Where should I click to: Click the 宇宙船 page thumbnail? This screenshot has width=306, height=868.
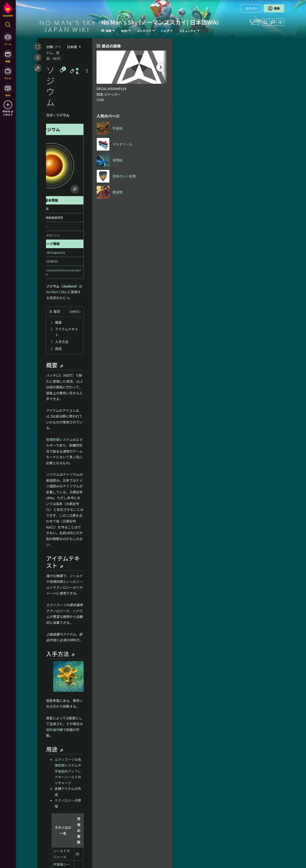coord(103,128)
